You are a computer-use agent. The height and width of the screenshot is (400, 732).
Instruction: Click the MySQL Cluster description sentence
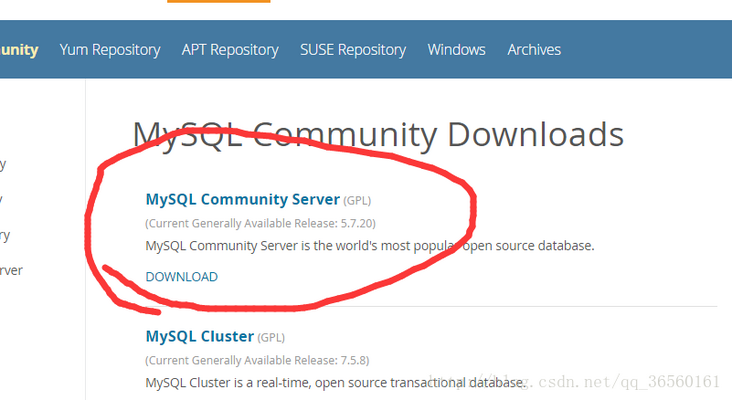(x=335, y=383)
